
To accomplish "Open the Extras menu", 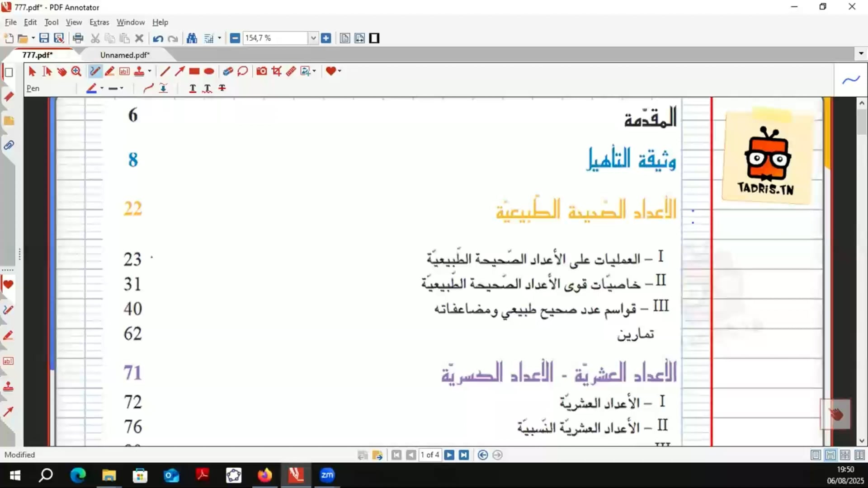I will pos(99,22).
